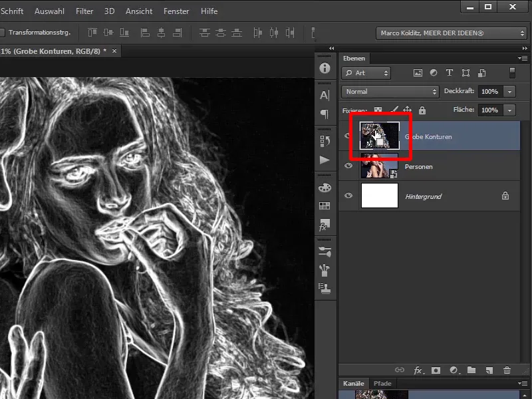Screen dimensions: 532x399
Task: Open the Swatches grid panel icon
Action: click(325, 205)
